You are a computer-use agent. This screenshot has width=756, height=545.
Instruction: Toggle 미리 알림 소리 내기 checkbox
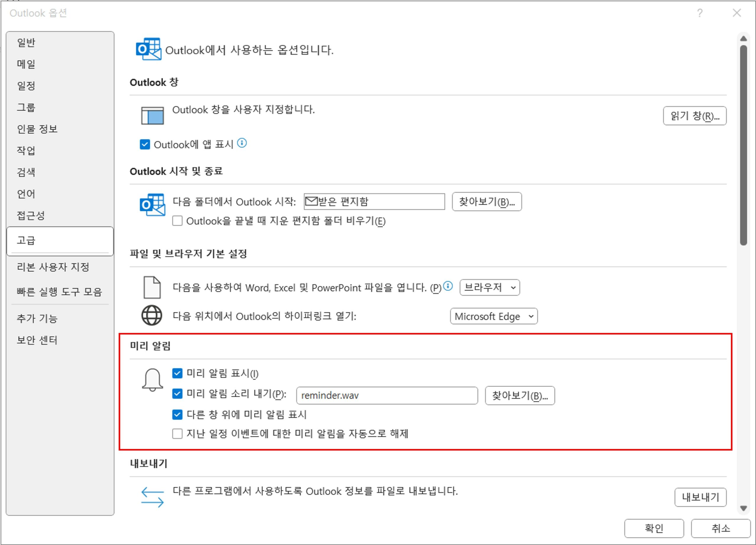[x=177, y=394]
